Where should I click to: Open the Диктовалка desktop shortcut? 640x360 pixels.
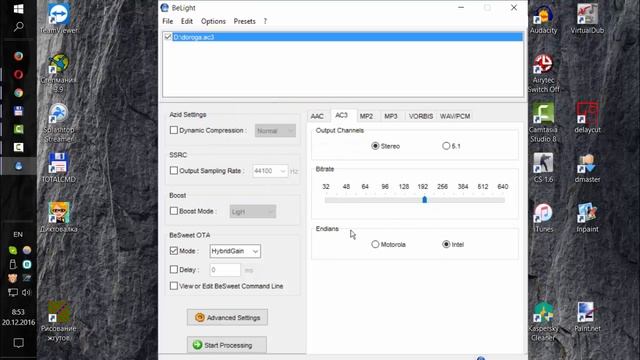click(x=59, y=217)
